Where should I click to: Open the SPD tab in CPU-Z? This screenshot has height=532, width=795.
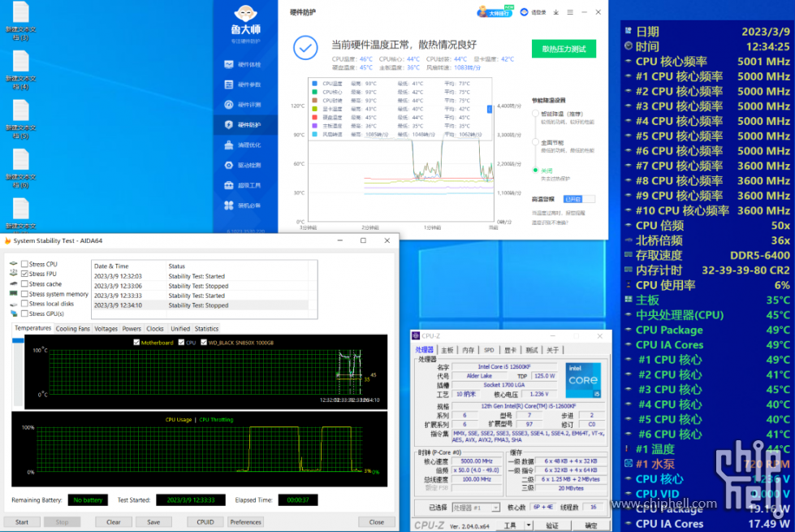point(490,350)
